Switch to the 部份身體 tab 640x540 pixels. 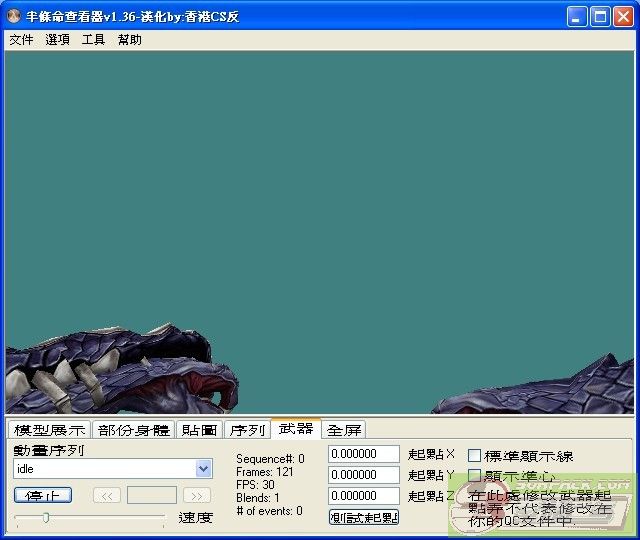(133, 430)
